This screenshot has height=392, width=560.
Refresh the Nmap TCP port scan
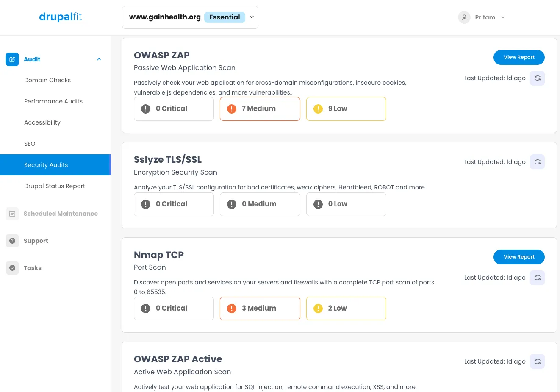(537, 278)
